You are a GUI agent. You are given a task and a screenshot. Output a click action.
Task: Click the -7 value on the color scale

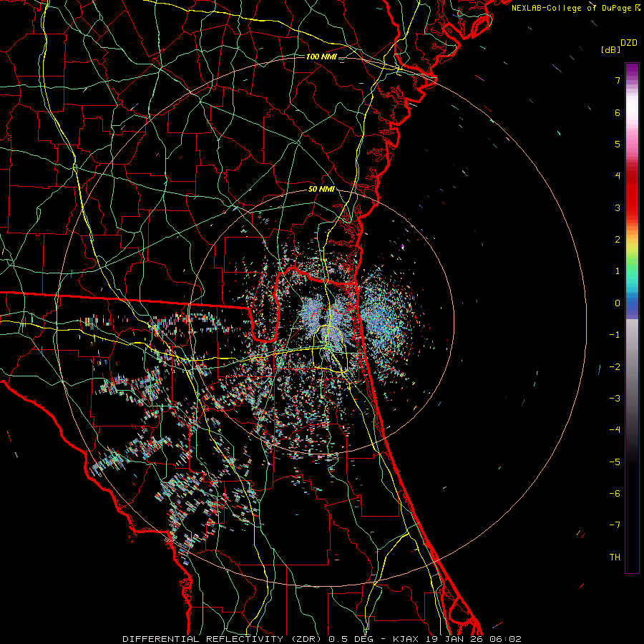tap(615, 525)
